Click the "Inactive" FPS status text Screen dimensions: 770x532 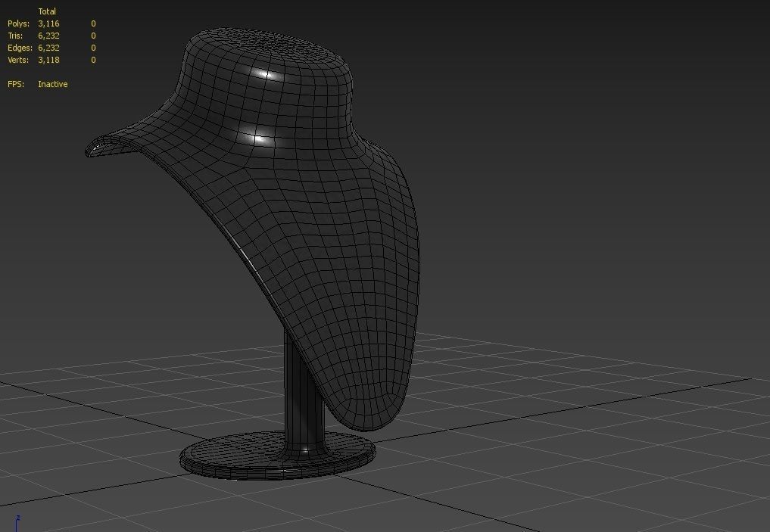pyautogui.click(x=52, y=84)
